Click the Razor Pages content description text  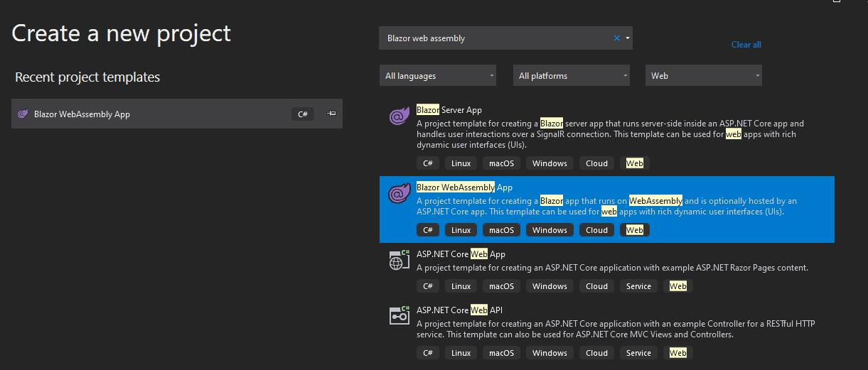(x=612, y=268)
